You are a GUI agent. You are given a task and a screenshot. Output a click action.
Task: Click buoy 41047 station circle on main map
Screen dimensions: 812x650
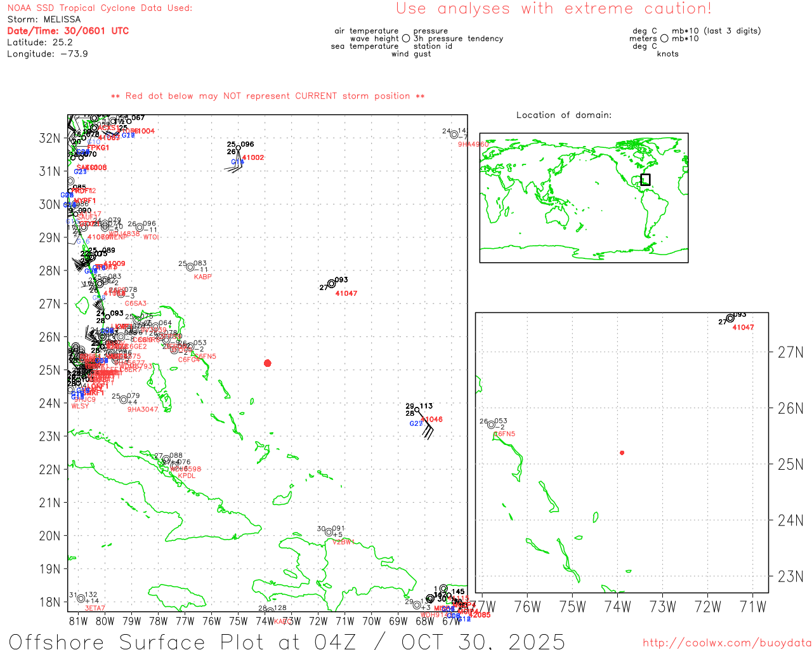pyautogui.click(x=332, y=284)
